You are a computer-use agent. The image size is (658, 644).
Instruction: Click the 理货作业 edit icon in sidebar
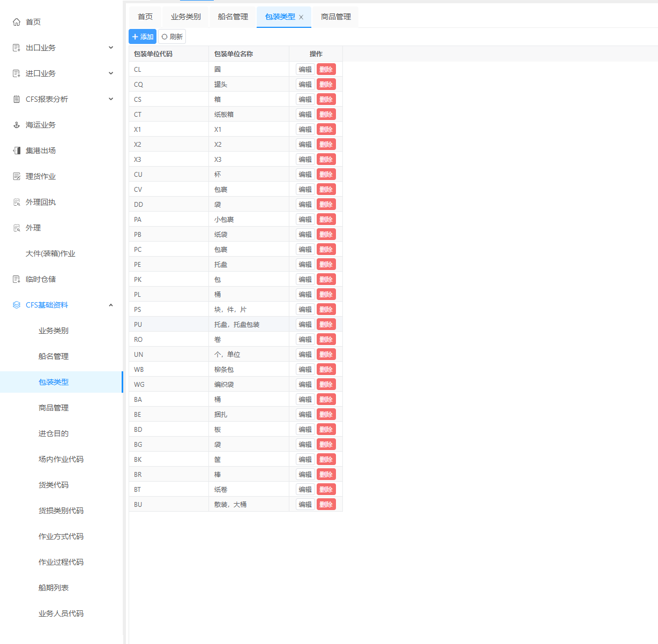(17, 176)
